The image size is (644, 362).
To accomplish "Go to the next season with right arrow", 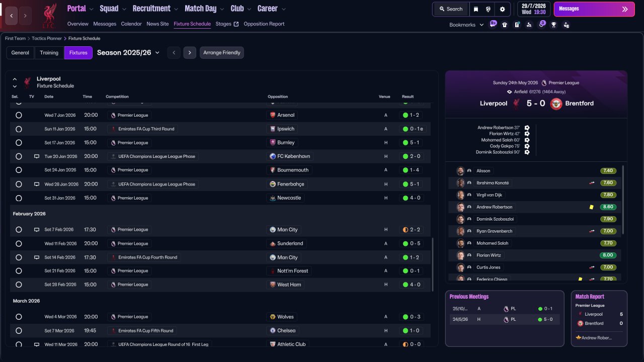I will point(190,53).
